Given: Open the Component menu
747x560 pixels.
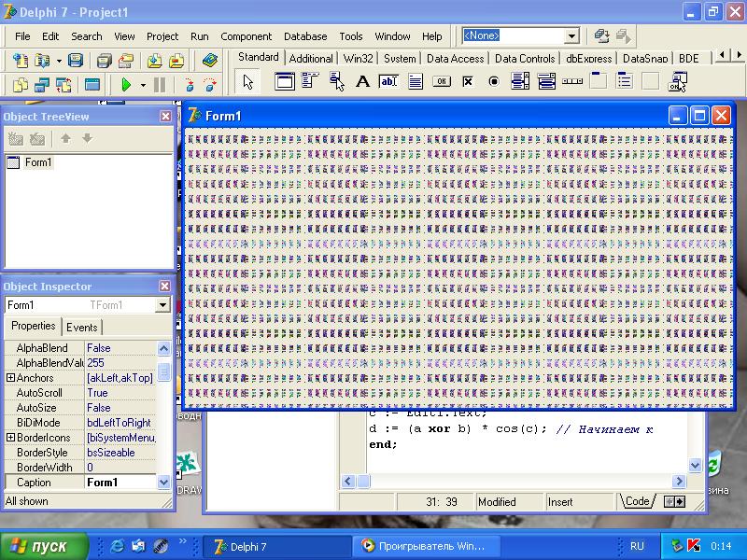Looking at the screenshot, I should (247, 36).
